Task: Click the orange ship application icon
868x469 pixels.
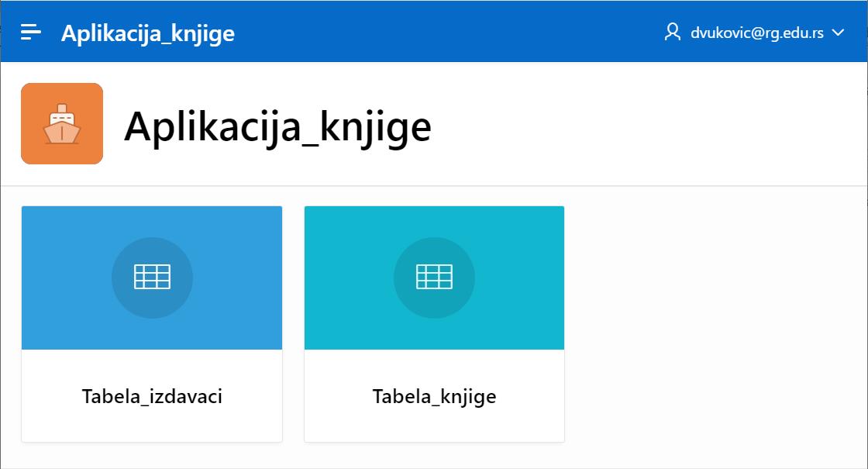Action: [x=62, y=124]
